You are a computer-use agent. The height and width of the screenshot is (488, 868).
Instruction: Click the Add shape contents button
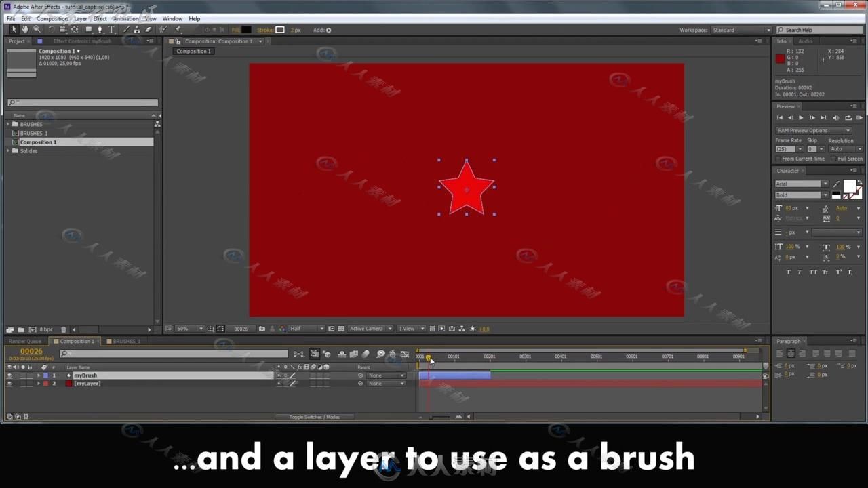tap(328, 30)
